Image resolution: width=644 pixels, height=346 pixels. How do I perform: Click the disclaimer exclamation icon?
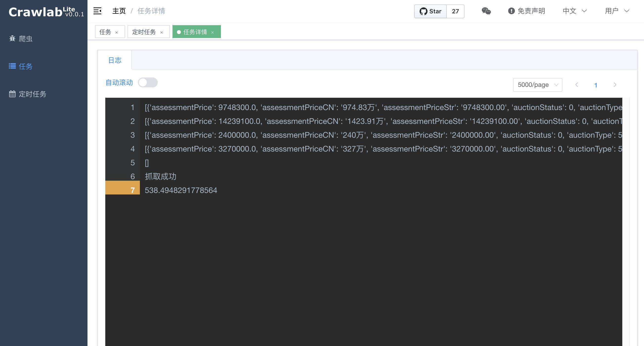coord(511,11)
